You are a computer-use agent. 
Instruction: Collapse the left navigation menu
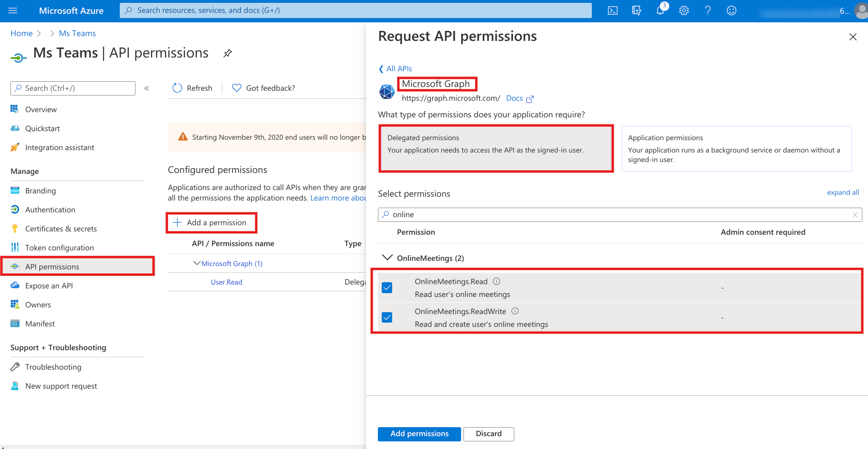pos(147,88)
